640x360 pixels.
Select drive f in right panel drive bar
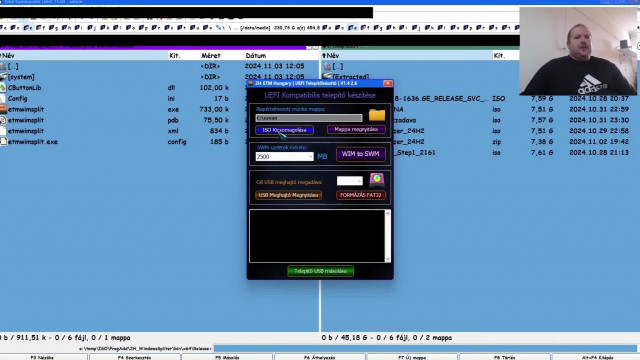click(x=365, y=28)
